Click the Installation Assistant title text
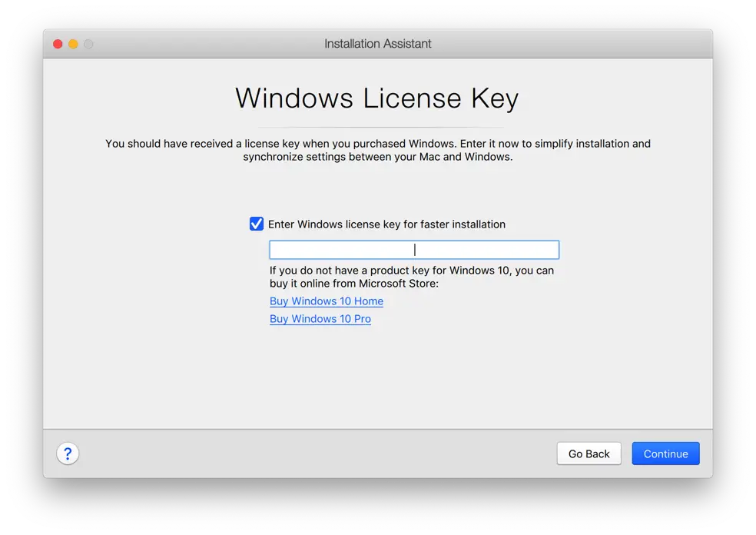Image resolution: width=756 pixels, height=535 pixels. click(x=377, y=44)
